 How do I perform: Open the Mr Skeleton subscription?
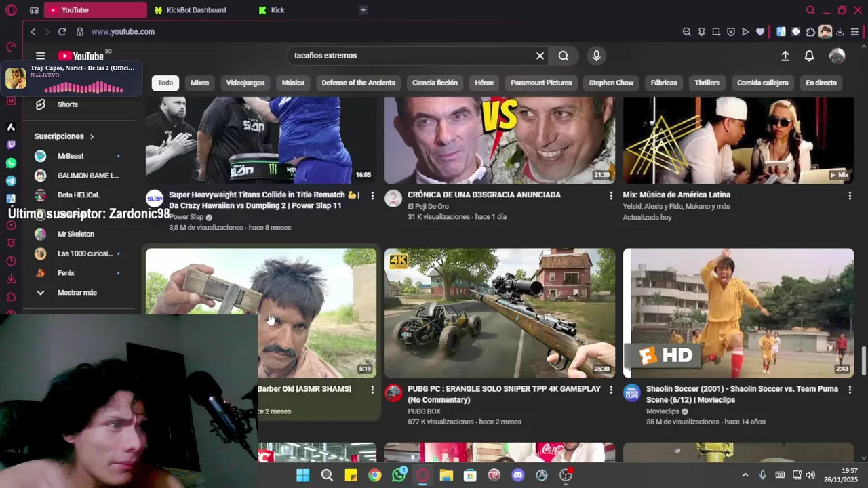(76, 234)
